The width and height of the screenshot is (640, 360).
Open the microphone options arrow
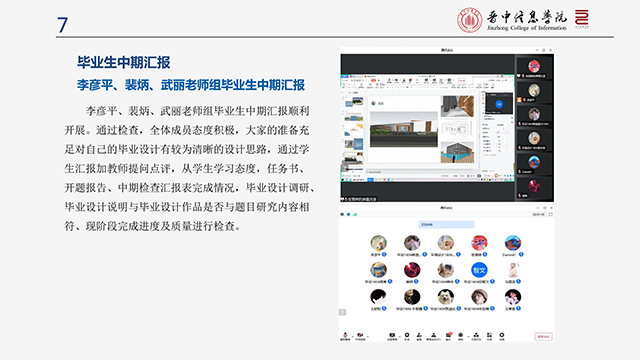click(x=353, y=336)
